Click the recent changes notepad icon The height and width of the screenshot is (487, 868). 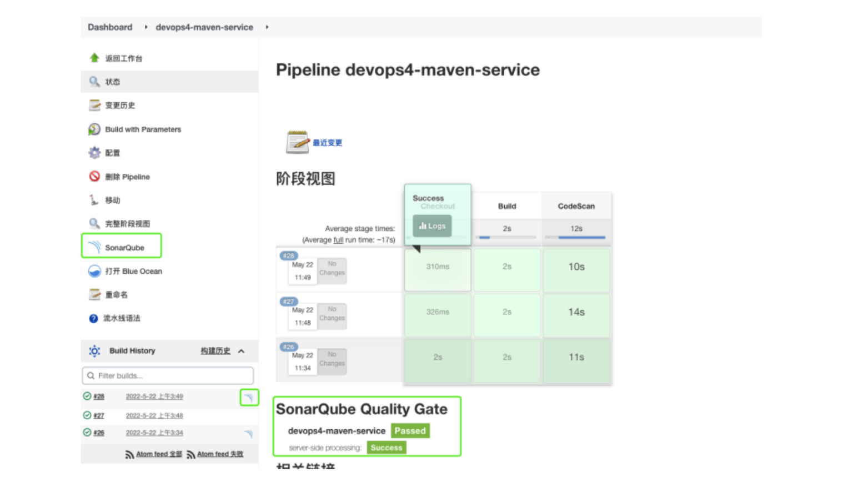pos(298,142)
